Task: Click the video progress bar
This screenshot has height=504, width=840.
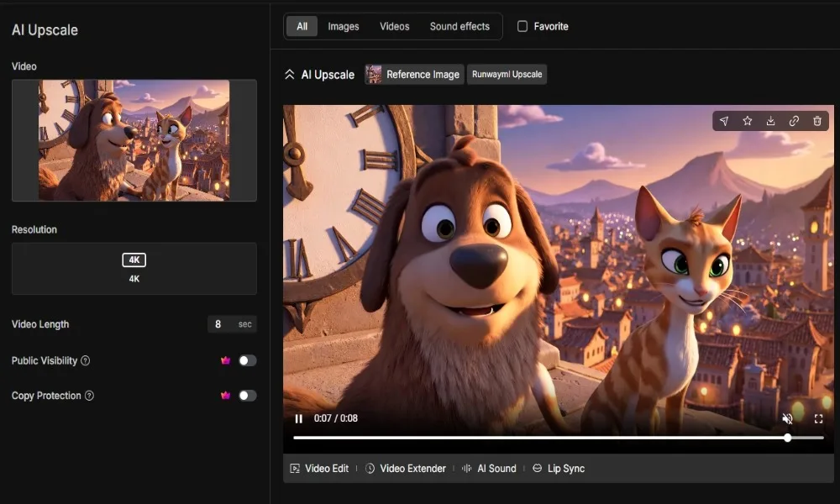Action: click(538, 438)
